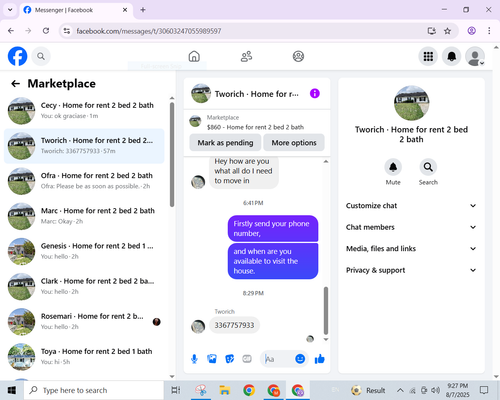Viewport: 500px width, 400px height.
Task: Open the Ofra conversation
Action: tap(84, 181)
